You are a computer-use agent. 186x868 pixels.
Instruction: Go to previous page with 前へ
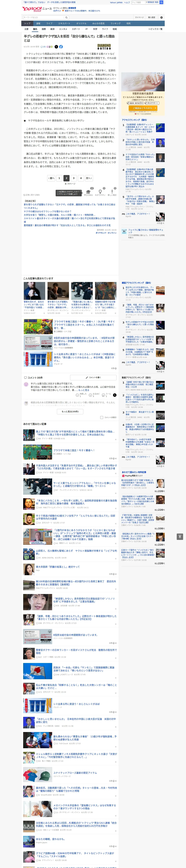point(51,178)
